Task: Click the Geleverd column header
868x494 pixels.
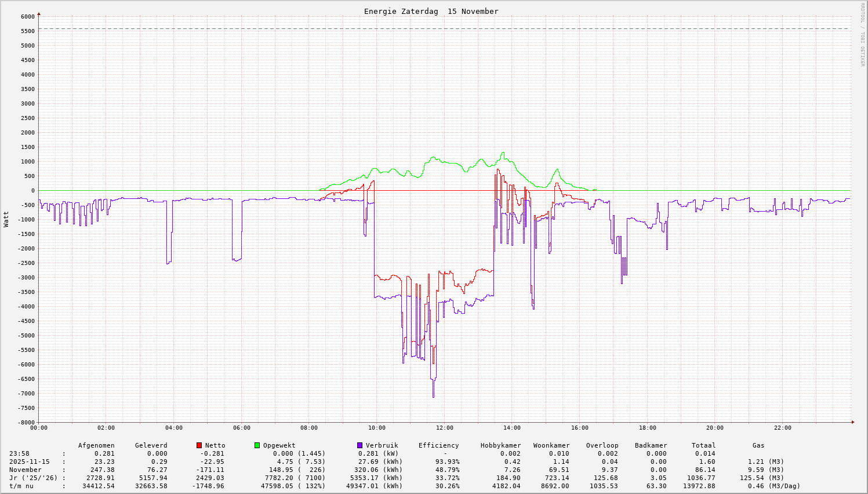Action: click(x=151, y=445)
